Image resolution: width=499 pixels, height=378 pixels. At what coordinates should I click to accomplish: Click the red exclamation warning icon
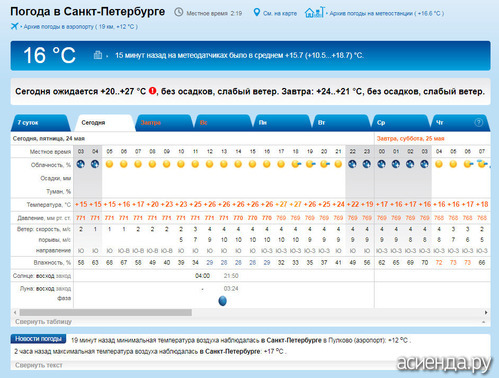152,91
